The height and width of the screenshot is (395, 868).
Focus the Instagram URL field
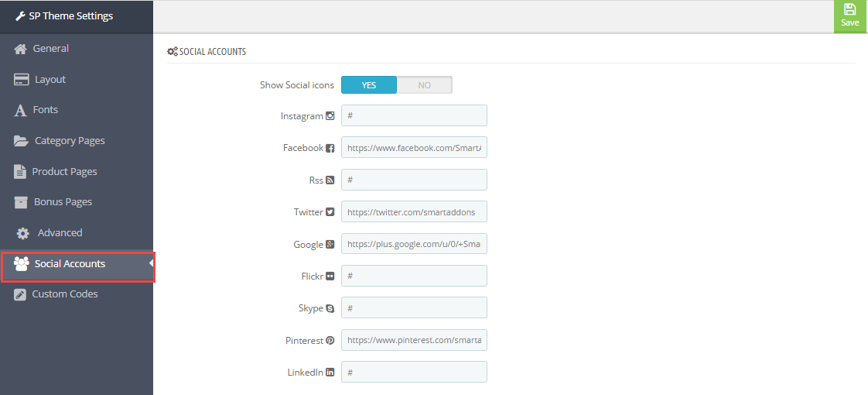pyautogui.click(x=414, y=115)
